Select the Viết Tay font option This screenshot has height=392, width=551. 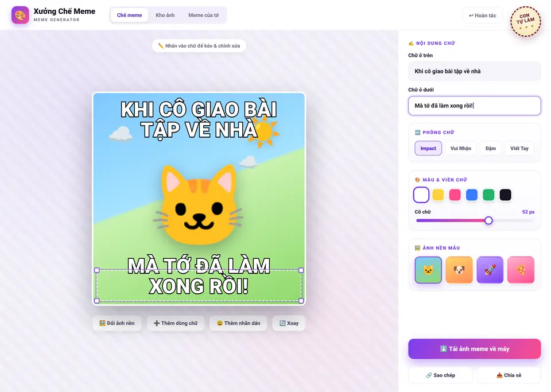click(x=519, y=148)
